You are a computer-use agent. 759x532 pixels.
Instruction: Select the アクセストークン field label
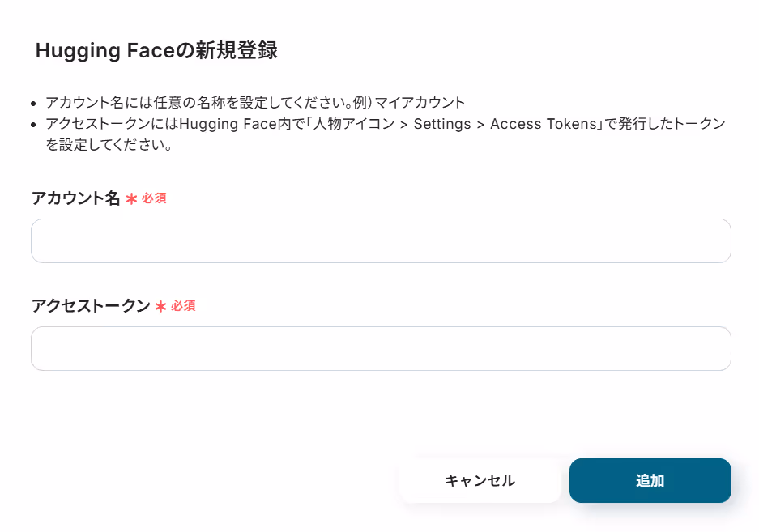pos(91,305)
